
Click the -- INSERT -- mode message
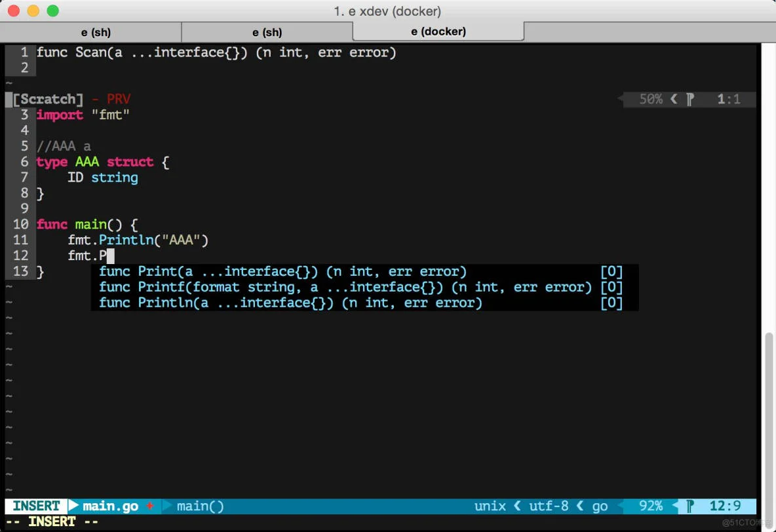click(x=52, y=522)
